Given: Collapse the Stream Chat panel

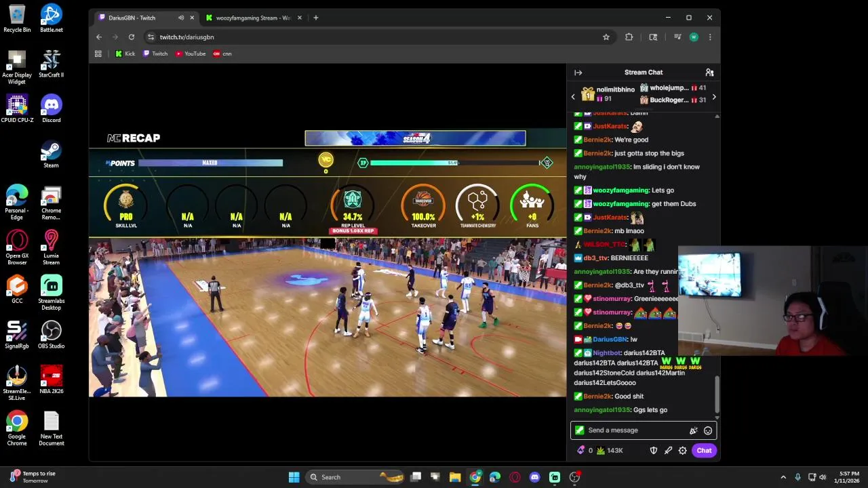Looking at the screenshot, I should pos(578,73).
